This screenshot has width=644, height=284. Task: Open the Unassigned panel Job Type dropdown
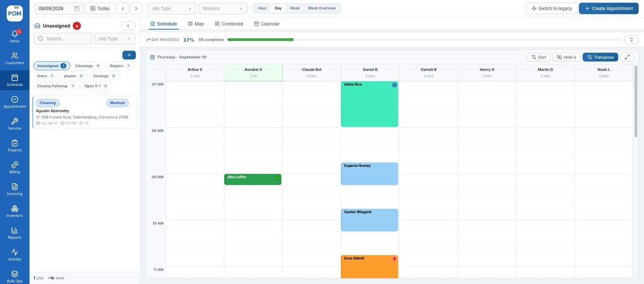[x=114, y=39]
